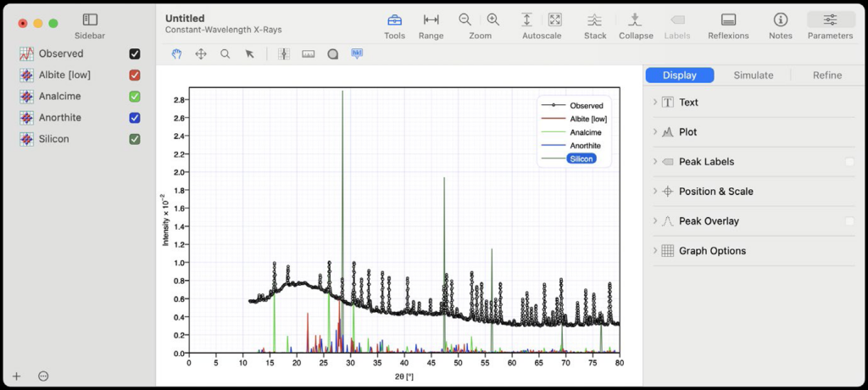The width and height of the screenshot is (868, 390).
Task: Click the Parameters button
Action: click(830, 20)
